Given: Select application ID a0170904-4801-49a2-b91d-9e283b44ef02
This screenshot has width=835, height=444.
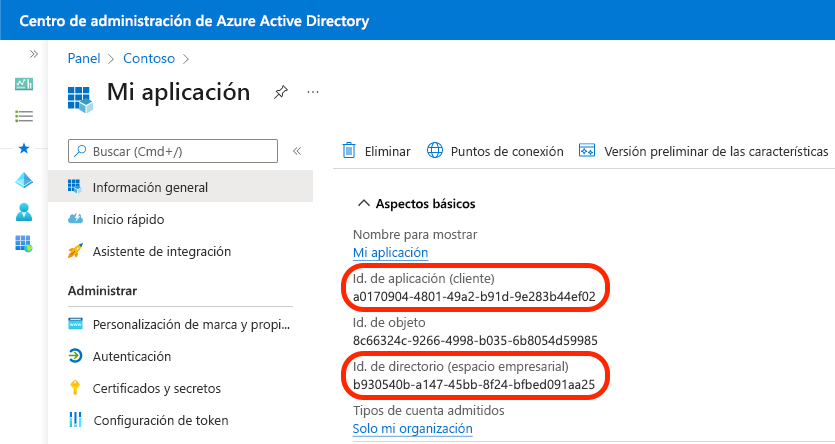Looking at the screenshot, I should point(474,297).
